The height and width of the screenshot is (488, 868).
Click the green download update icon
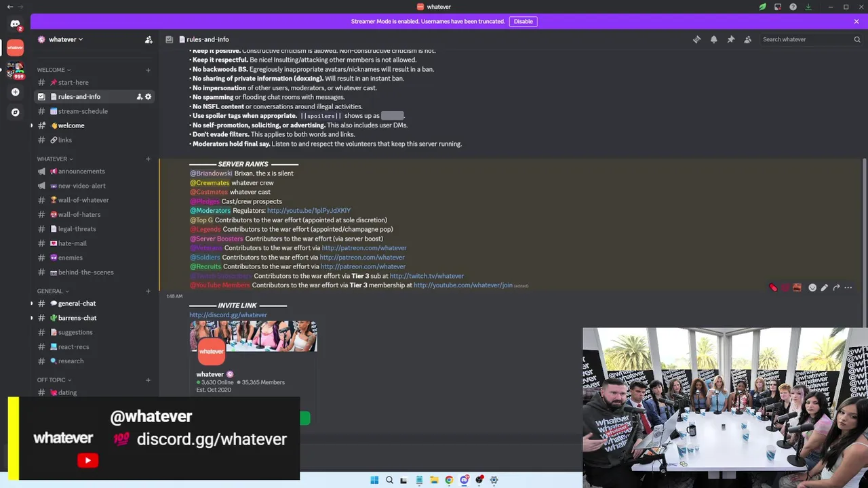[x=808, y=7]
